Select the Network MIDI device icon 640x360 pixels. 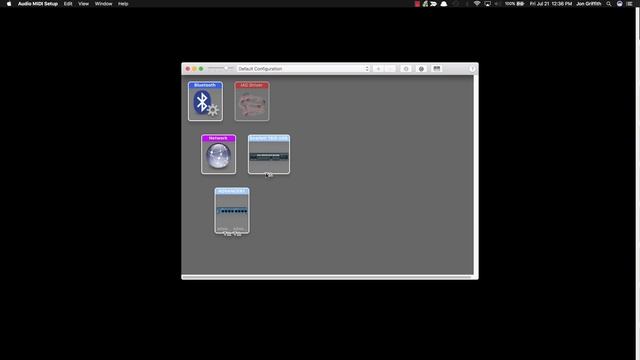point(218,154)
